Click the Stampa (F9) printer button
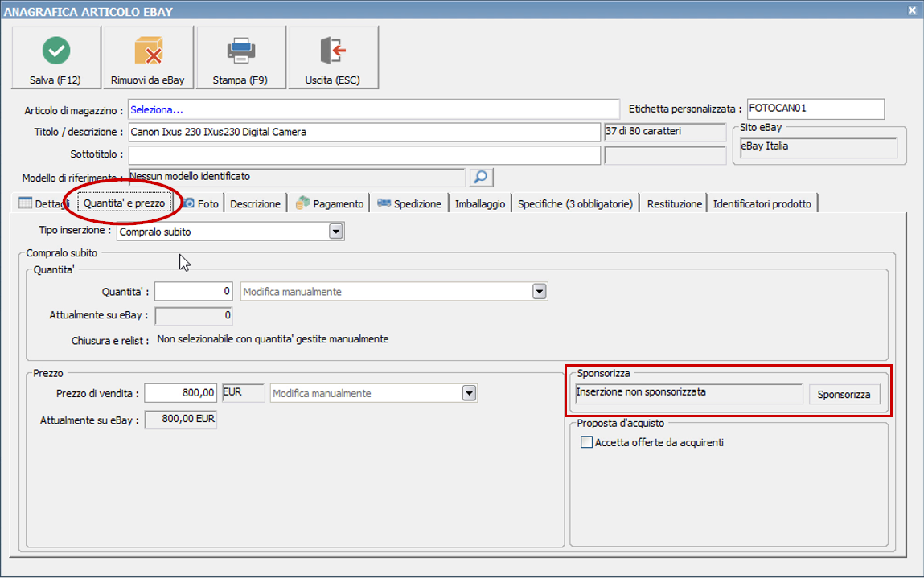This screenshot has width=924, height=578. point(241,58)
